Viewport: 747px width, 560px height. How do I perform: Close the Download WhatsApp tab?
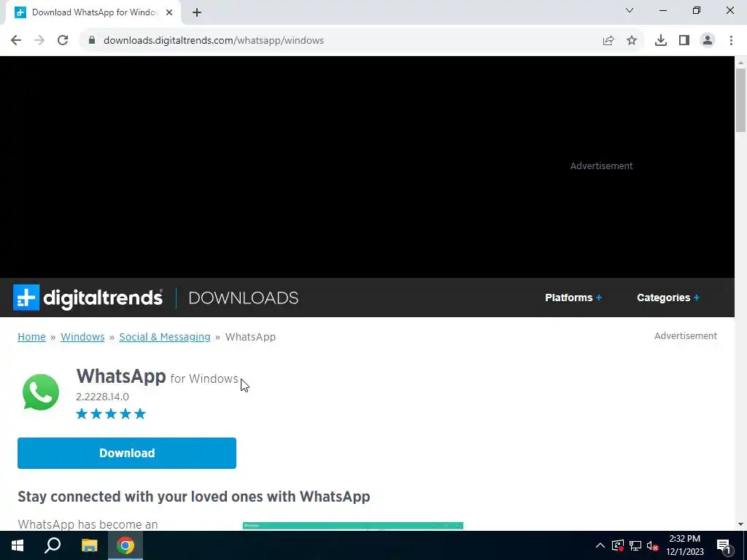point(169,12)
